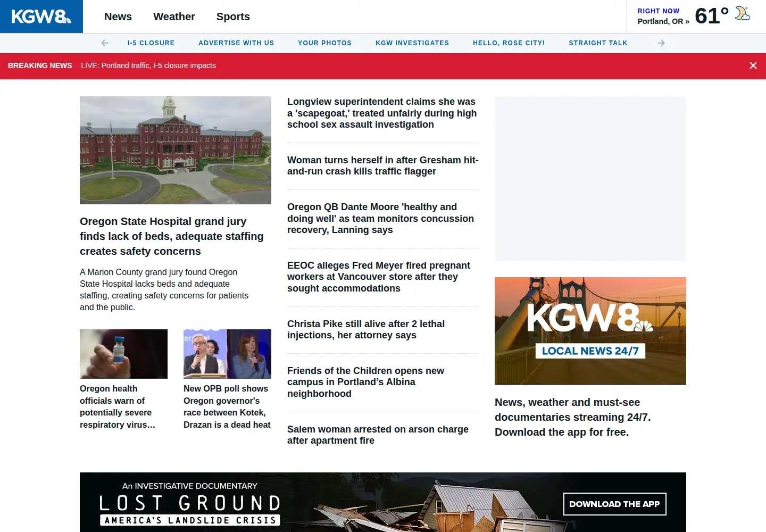Click the KGW8 logo in the header
The image size is (766, 532).
click(41, 16)
